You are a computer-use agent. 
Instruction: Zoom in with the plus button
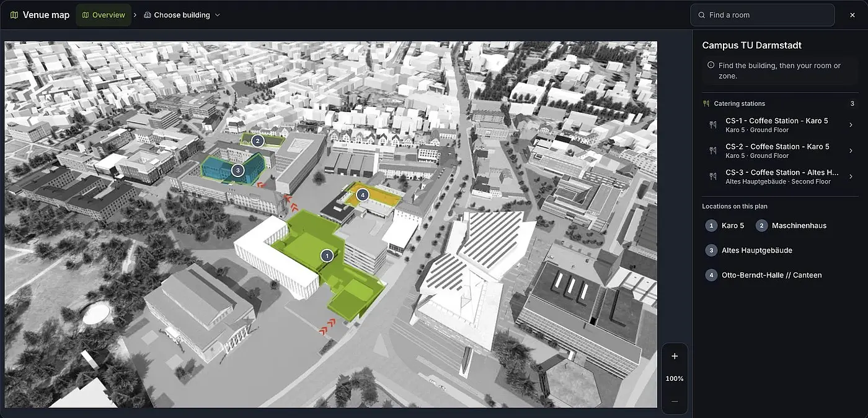(675, 356)
